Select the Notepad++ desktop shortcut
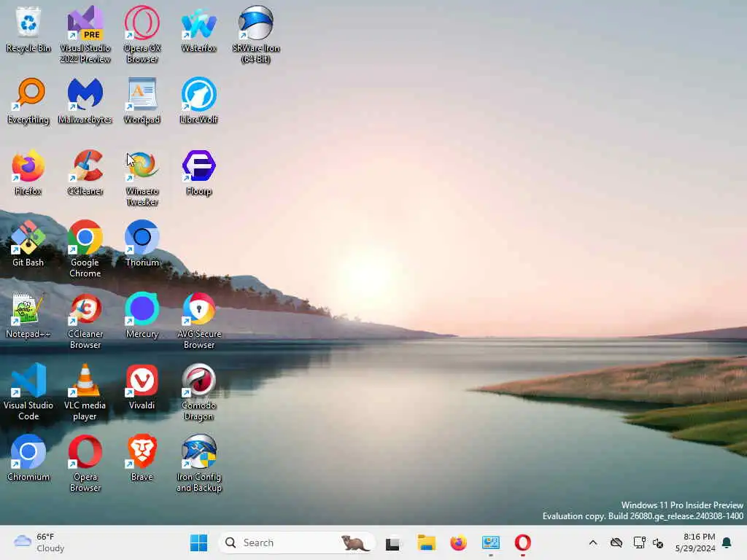 pyautogui.click(x=28, y=315)
